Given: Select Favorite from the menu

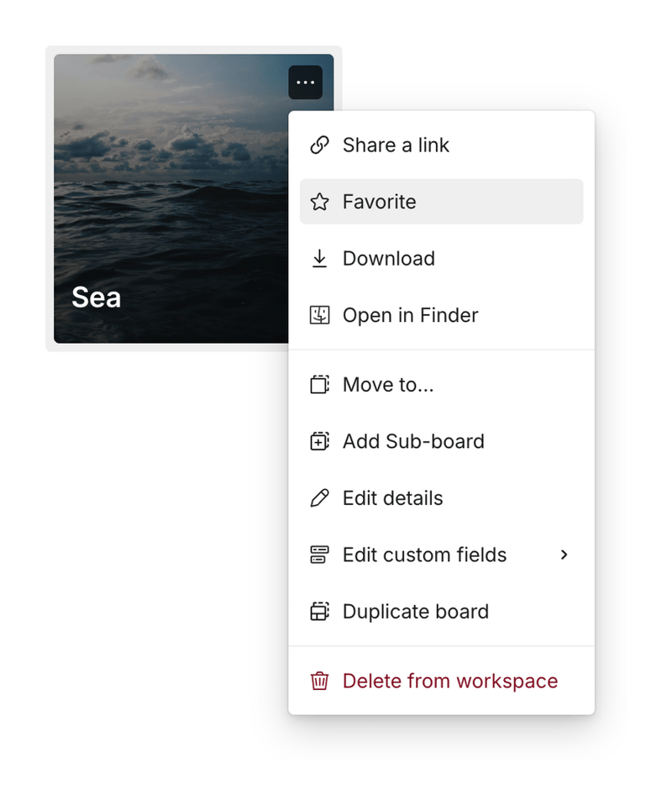Looking at the screenshot, I should (x=379, y=202).
